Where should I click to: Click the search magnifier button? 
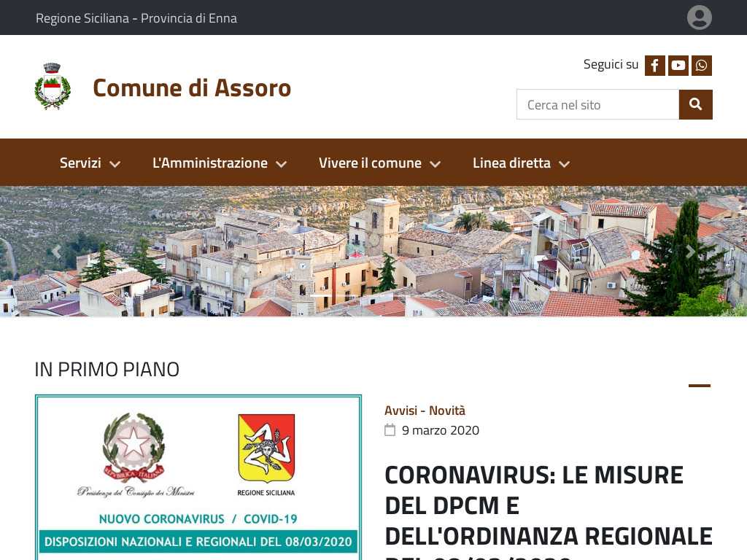coord(695,104)
